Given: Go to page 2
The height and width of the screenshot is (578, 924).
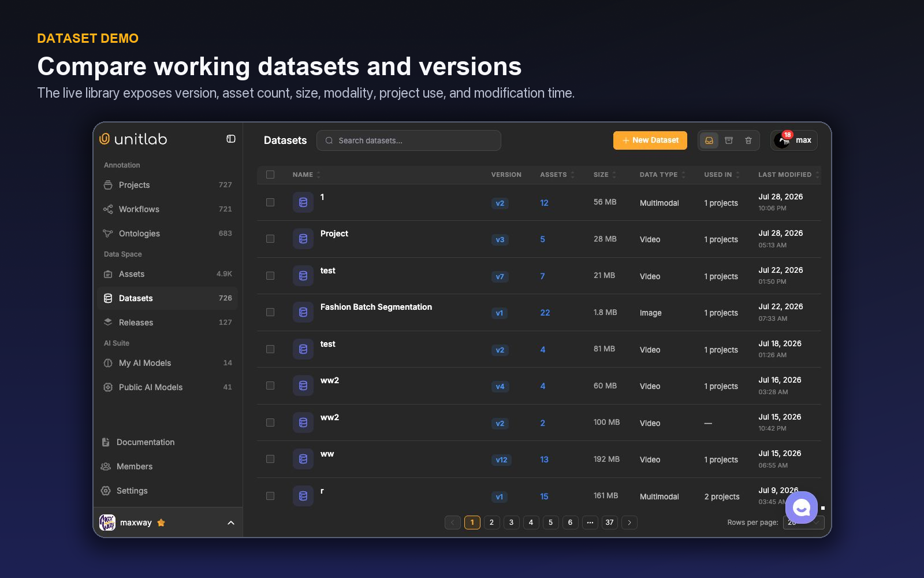Looking at the screenshot, I should pos(491,523).
